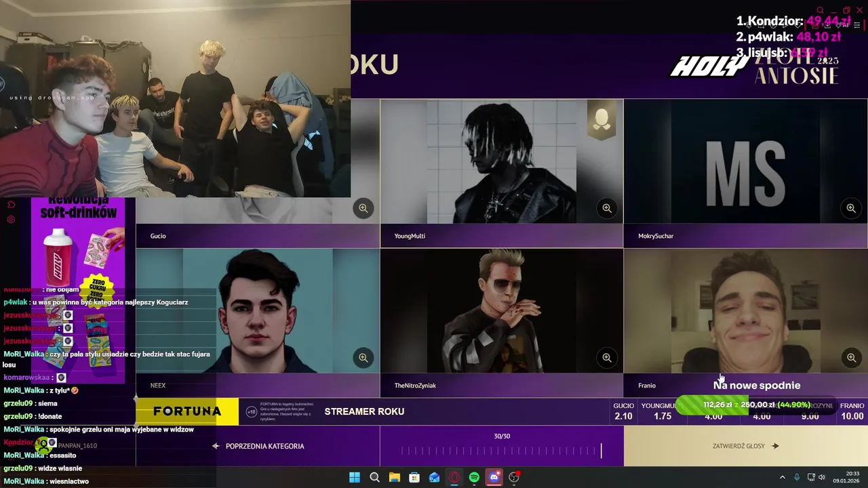This screenshot has height=488, width=868.
Task: Show hidden system tray icons
Action: point(782,477)
